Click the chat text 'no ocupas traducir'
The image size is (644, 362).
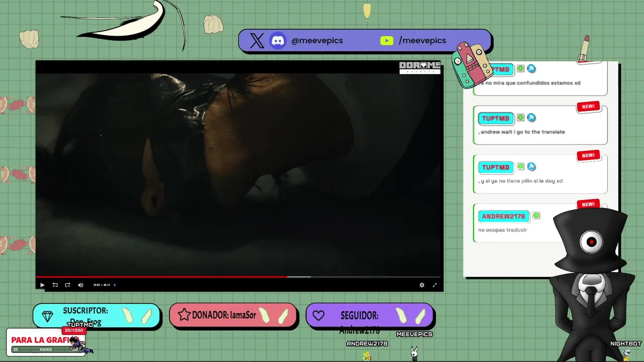tap(503, 230)
